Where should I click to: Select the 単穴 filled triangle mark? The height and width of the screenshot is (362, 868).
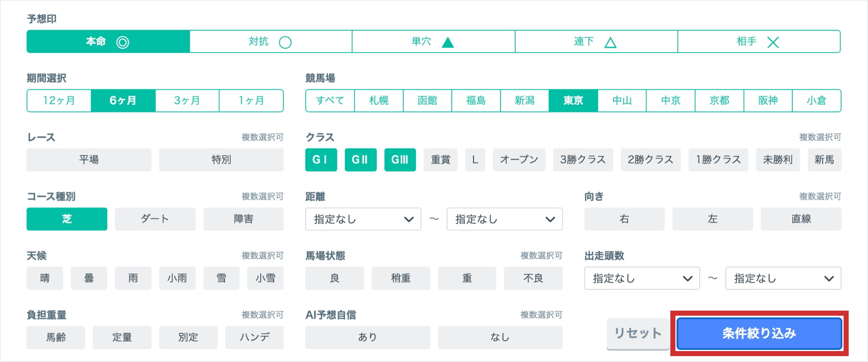(x=433, y=42)
